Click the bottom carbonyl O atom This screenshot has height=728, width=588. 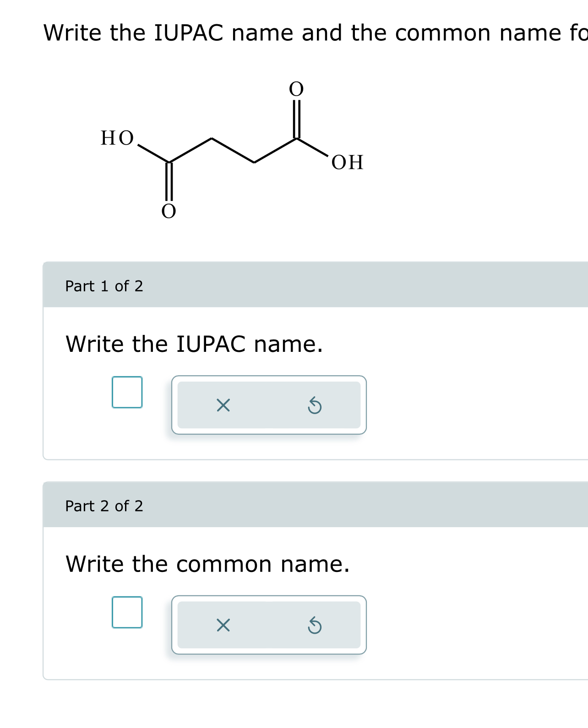(x=169, y=211)
